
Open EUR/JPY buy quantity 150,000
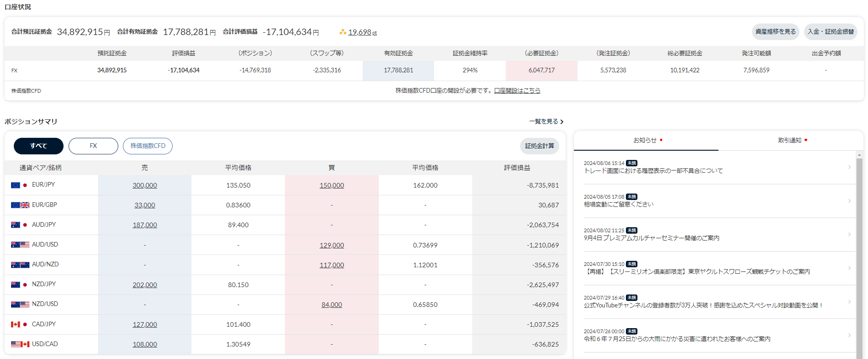pyautogui.click(x=332, y=185)
